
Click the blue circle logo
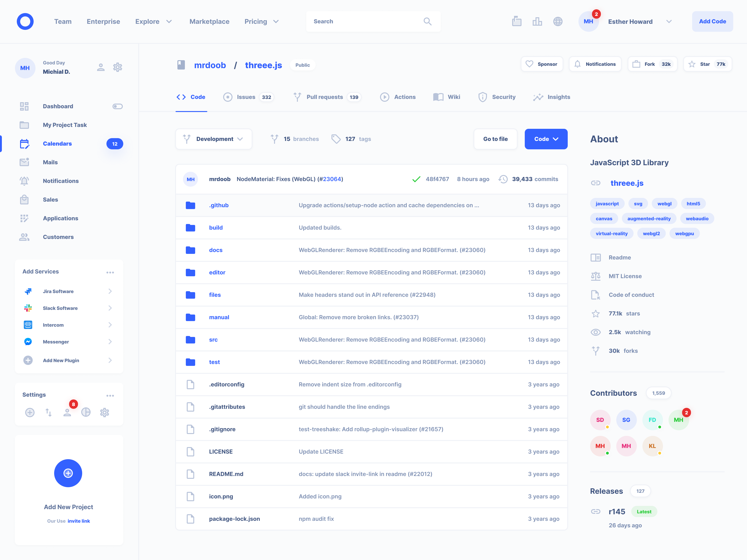click(25, 22)
